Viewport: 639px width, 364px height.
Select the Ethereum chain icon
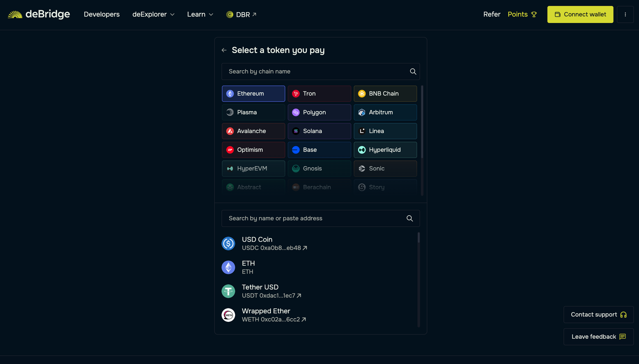[229, 93]
